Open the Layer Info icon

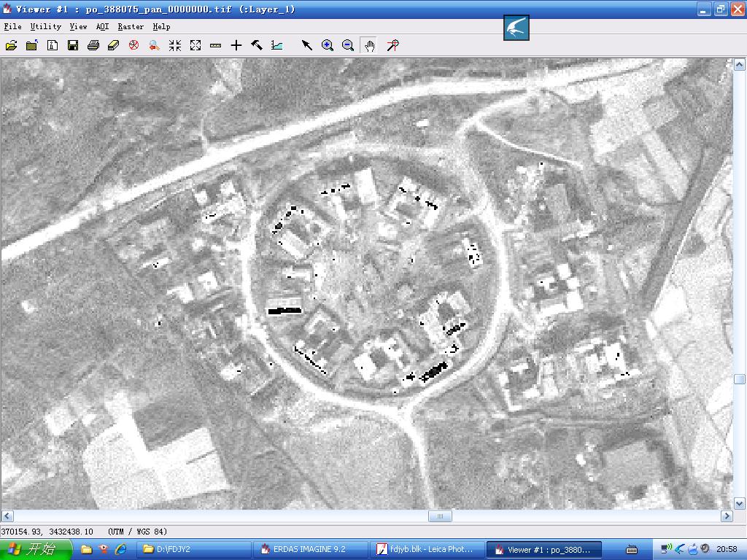(x=53, y=45)
